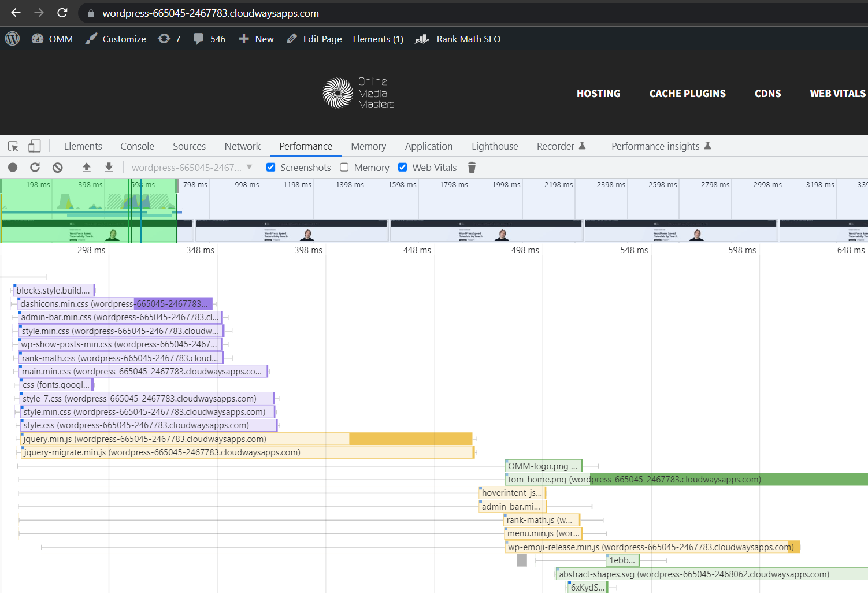Select the css (fonts.googl...) request bar
868x594 pixels.
(57, 385)
